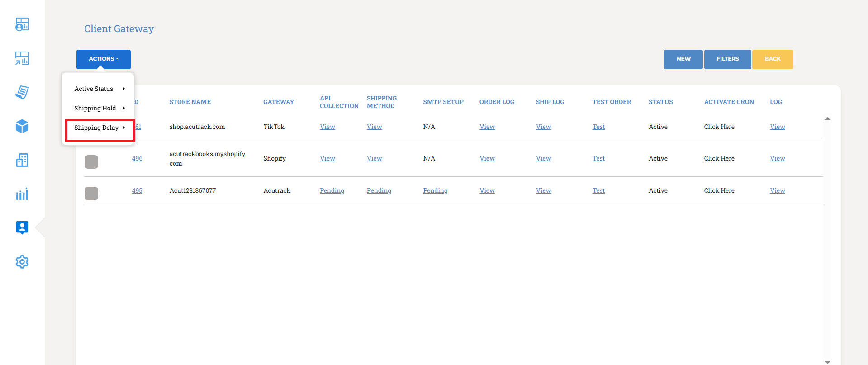Open store ID 496 link
868x365 pixels.
tap(137, 158)
